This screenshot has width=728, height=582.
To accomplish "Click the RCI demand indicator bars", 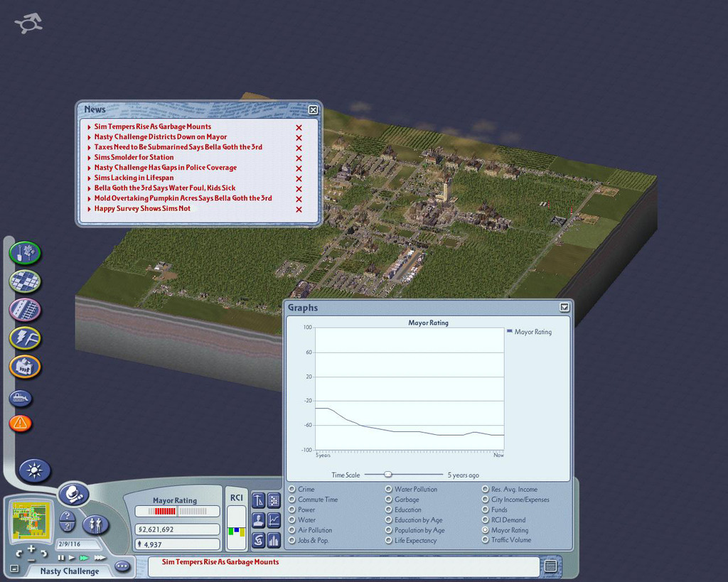I will (x=236, y=528).
